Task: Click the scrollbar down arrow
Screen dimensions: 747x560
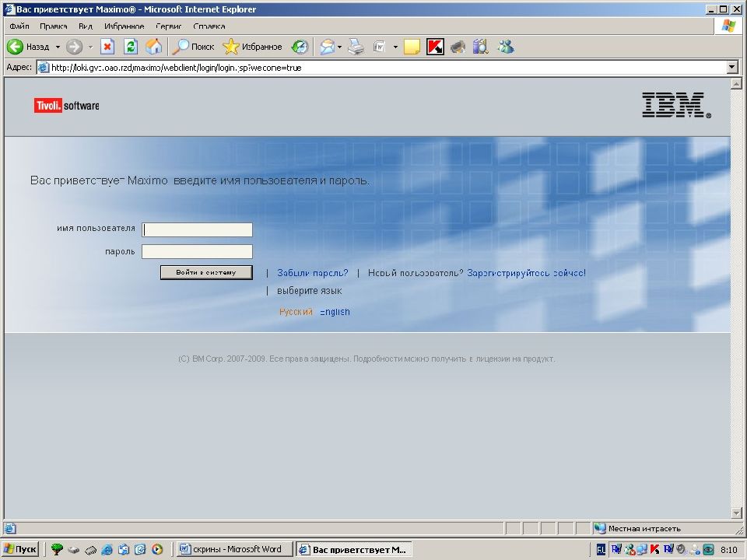Action: click(737, 513)
